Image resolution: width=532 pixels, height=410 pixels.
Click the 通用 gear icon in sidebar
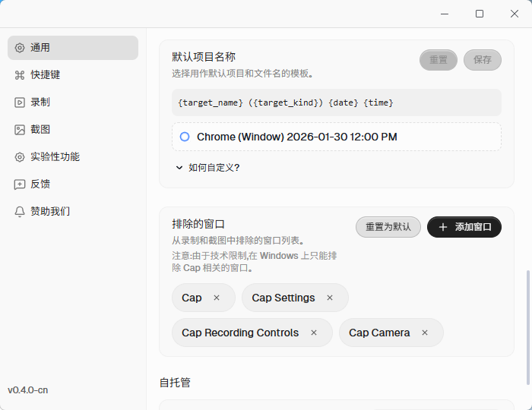click(x=20, y=48)
